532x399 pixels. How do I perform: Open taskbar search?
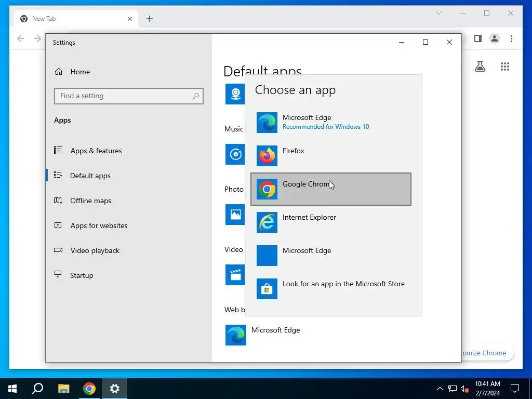tap(37, 389)
